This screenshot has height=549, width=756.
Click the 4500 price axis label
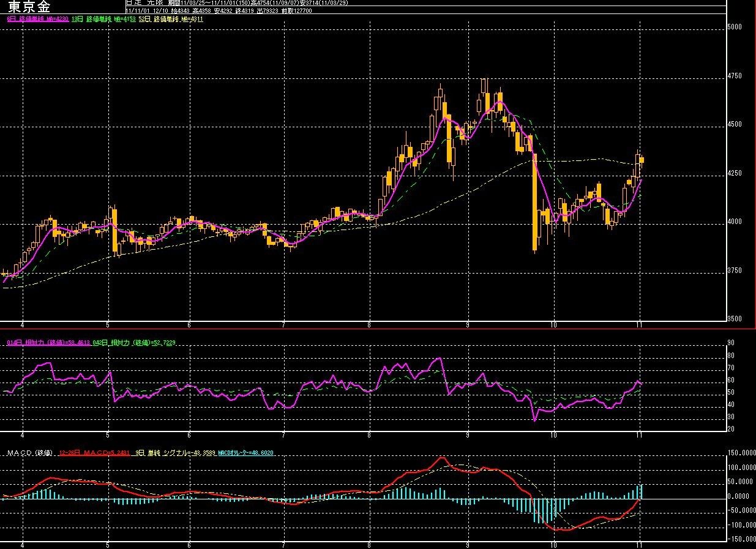click(x=736, y=124)
